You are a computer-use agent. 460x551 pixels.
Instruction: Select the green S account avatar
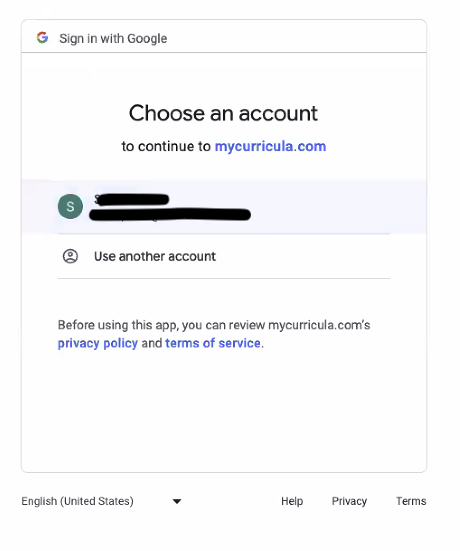pyautogui.click(x=70, y=207)
